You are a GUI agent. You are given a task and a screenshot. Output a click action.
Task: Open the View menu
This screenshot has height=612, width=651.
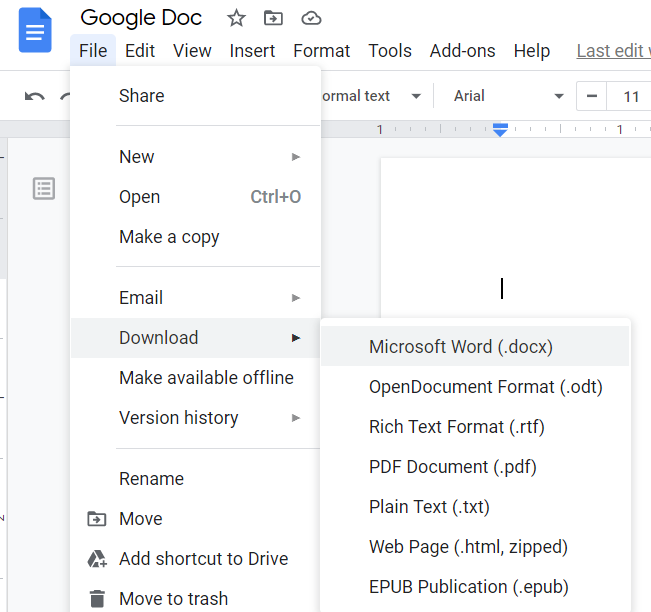point(192,51)
